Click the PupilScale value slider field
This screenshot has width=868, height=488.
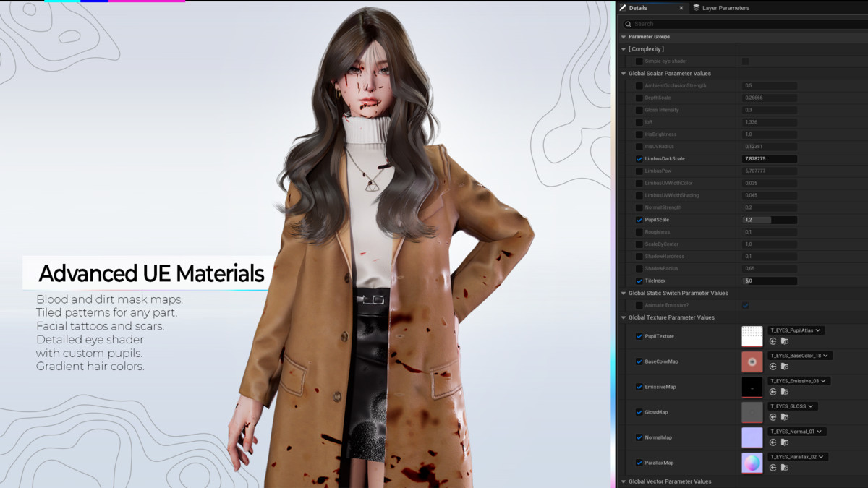(x=770, y=220)
